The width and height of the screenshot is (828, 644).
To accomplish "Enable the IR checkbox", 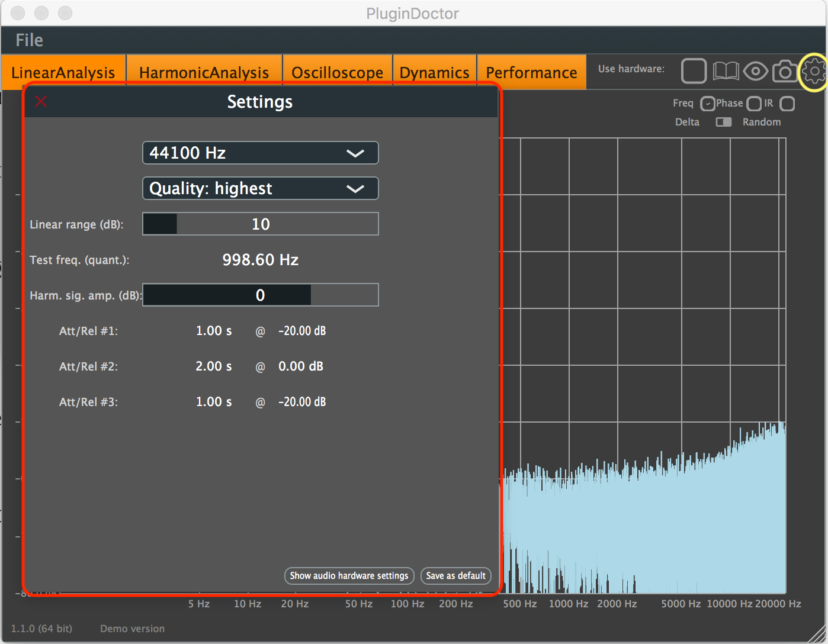I will [787, 104].
